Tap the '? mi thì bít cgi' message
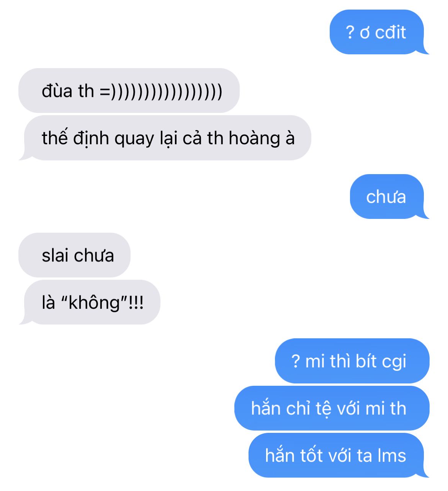Image resolution: width=448 pixels, height=491 pixels. point(352,361)
